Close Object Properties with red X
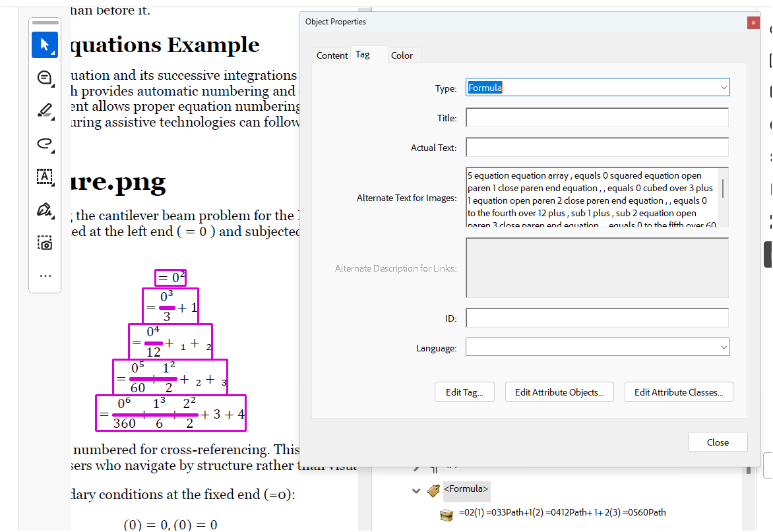The image size is (773, 532). [x=753, y=22]
